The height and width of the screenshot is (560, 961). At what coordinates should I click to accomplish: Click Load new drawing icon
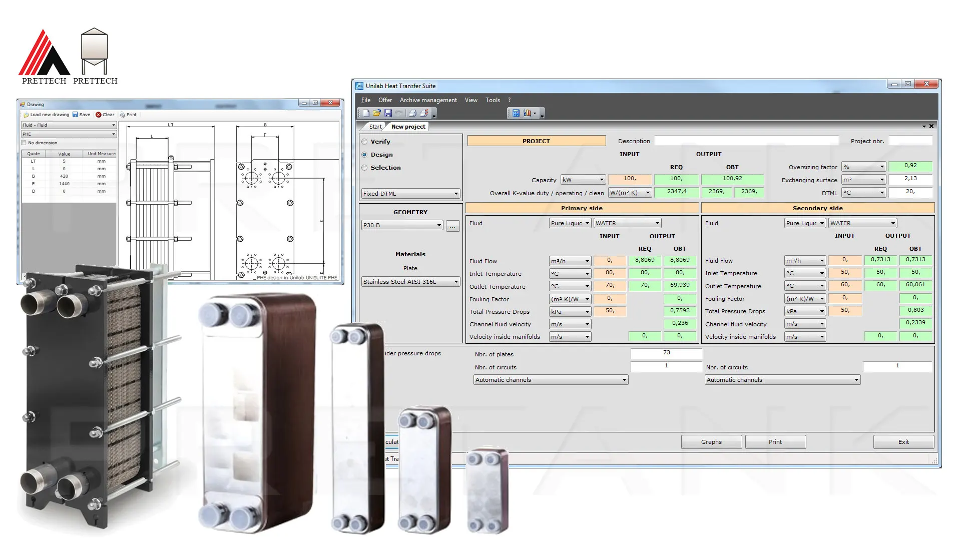27,115
